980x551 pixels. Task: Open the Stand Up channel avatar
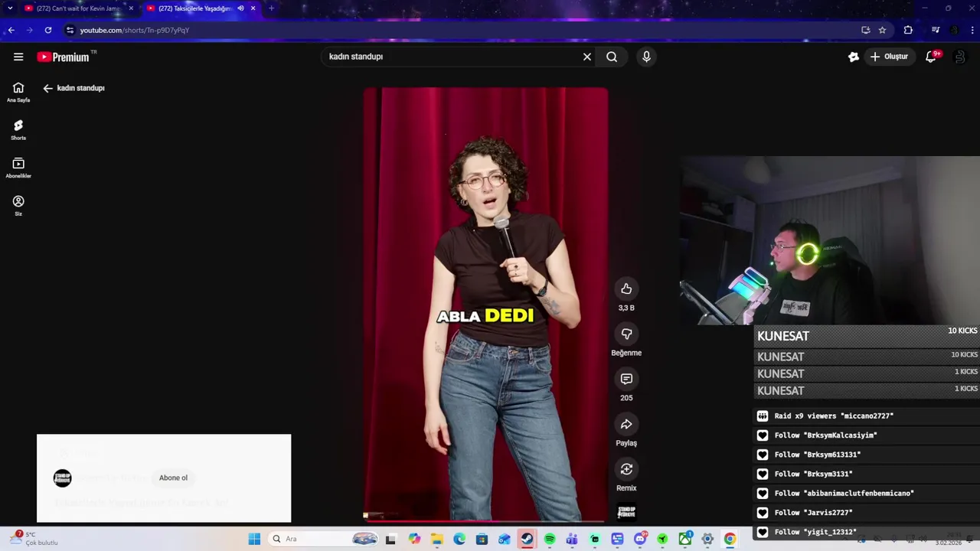pos(63,478)
